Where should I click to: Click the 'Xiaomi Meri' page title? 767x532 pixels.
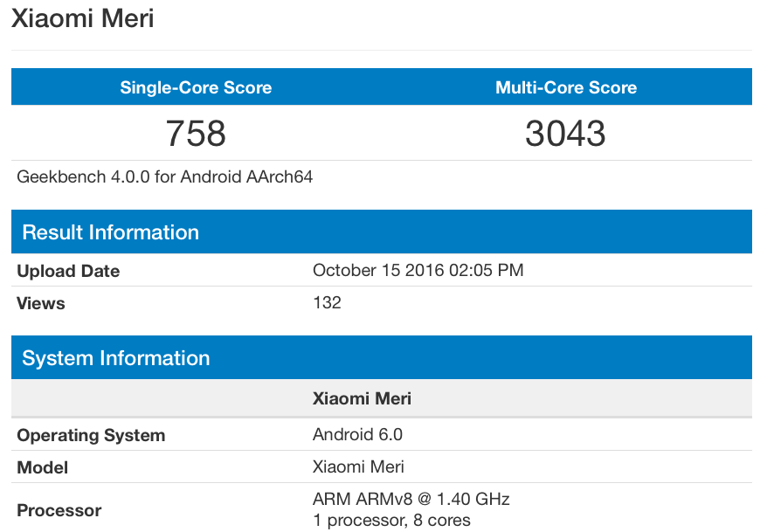83,18
